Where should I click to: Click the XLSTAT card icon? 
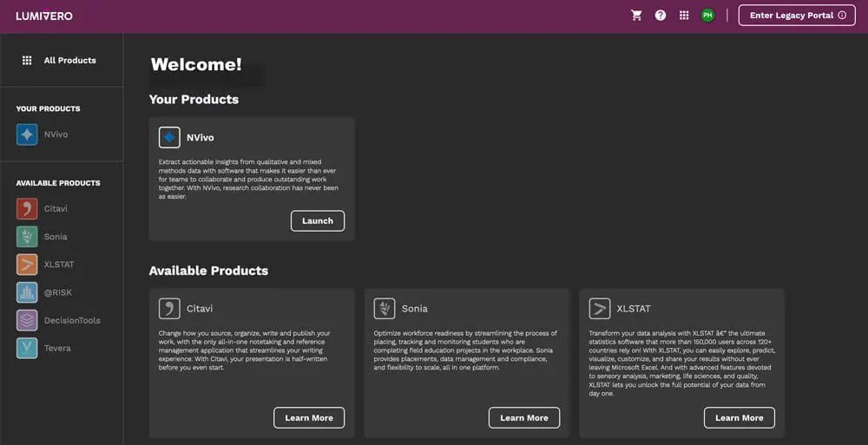(600, 309)
